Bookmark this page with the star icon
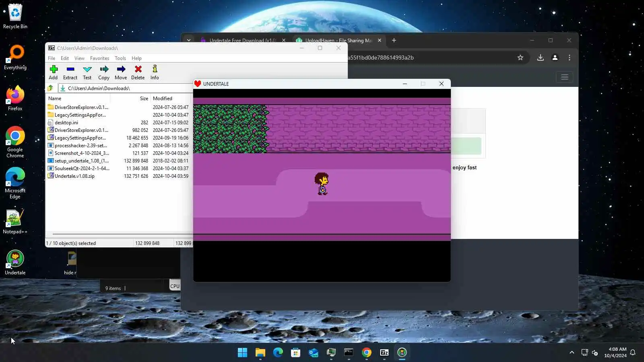Image resolution: width=644 pixels, height=362 pixels. point(520,58)
